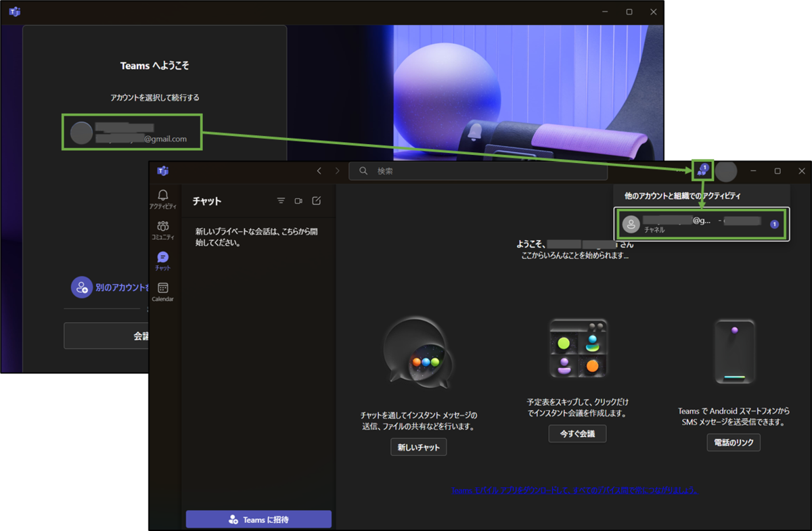Click the new chat compose icon

(x=316, y=201)
